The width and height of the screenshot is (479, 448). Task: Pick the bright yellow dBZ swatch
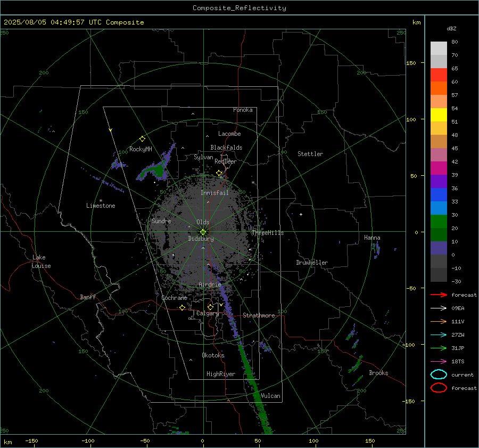point(439,115)
